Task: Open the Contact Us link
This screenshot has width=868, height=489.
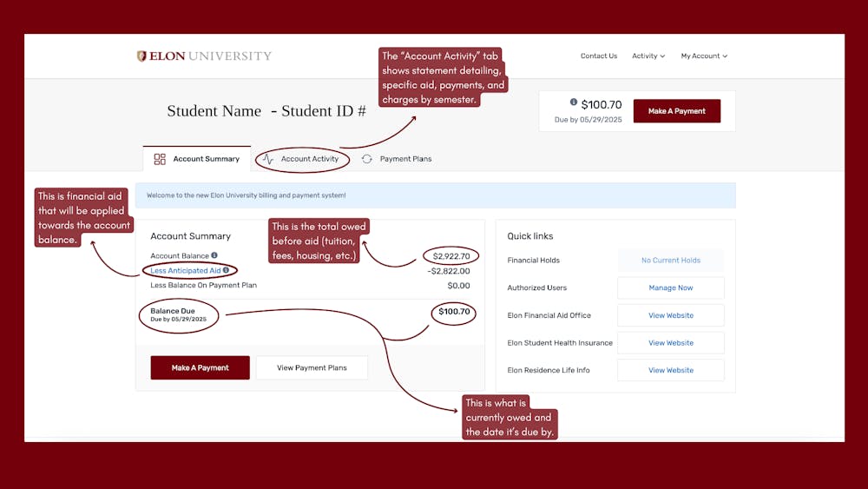Action: tap(599, 56)
